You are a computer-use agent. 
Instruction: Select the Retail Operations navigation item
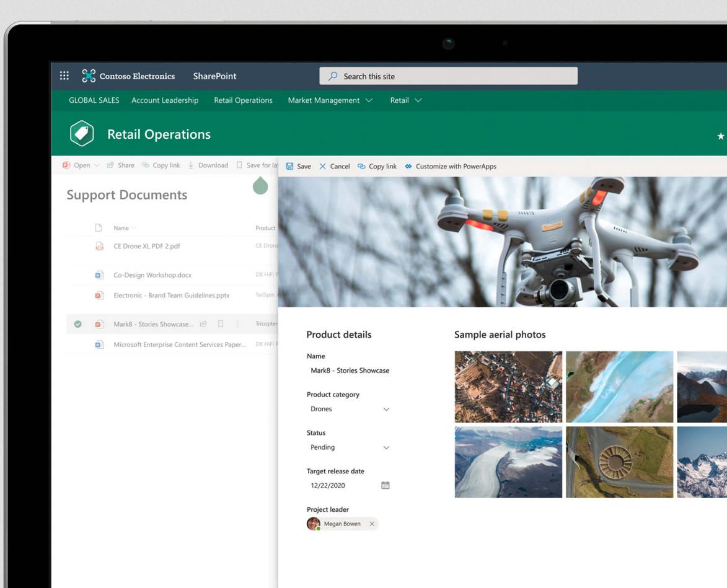(x=243, y=100)
